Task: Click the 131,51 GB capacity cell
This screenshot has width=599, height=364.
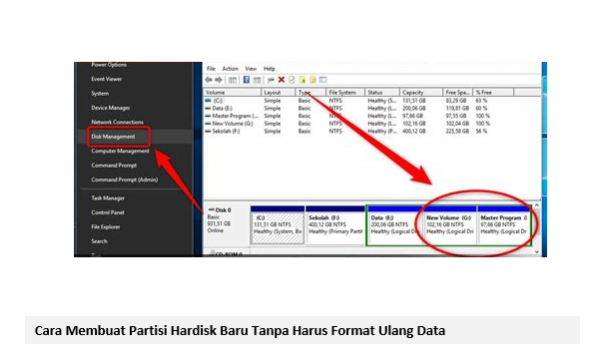Action: point(414,101)
